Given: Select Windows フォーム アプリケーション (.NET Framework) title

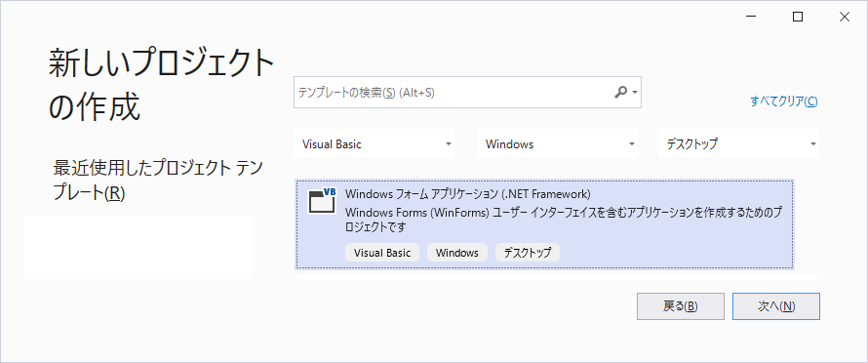Looking at the screenshot, I should coord(468,194).
